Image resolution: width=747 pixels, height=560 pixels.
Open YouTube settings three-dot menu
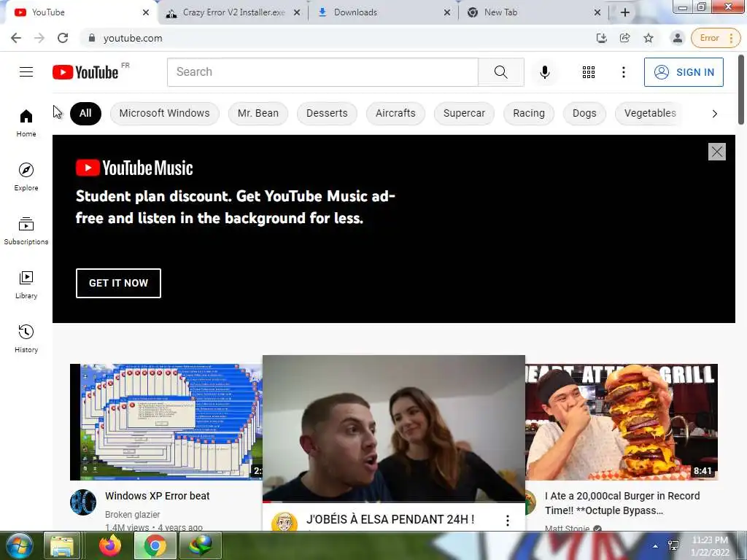623,72
